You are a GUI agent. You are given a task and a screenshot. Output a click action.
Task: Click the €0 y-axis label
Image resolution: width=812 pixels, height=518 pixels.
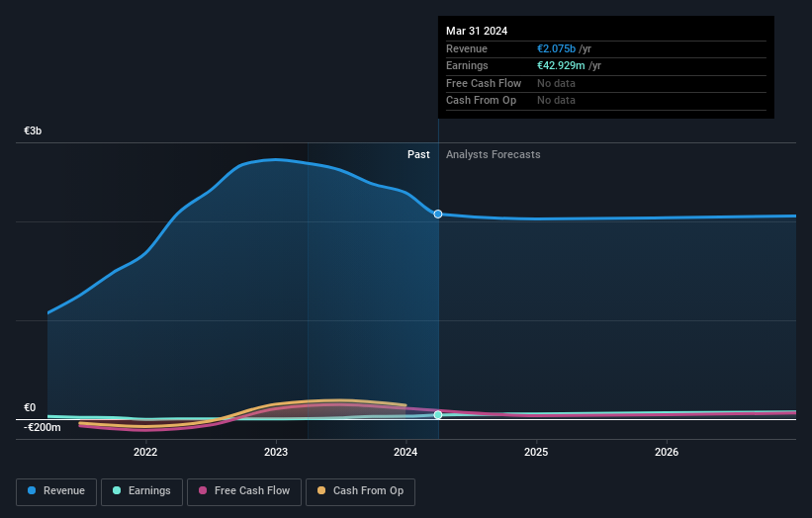coord(30,407)
